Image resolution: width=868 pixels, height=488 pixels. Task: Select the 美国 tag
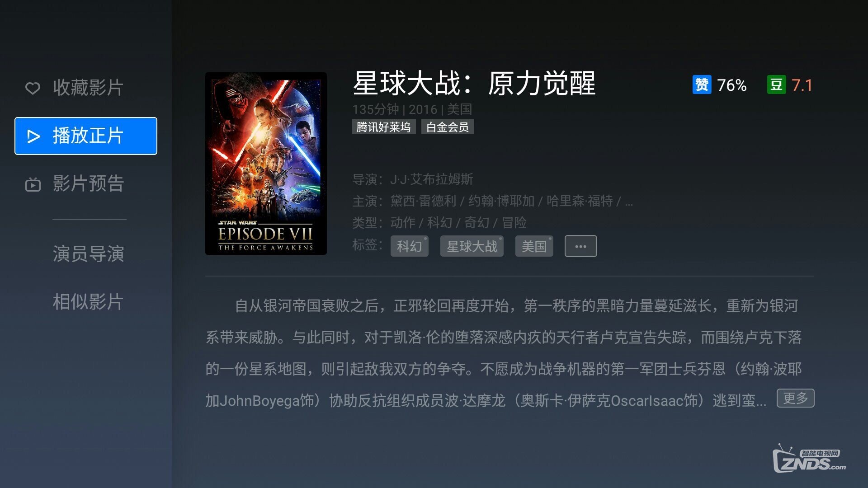534,246
